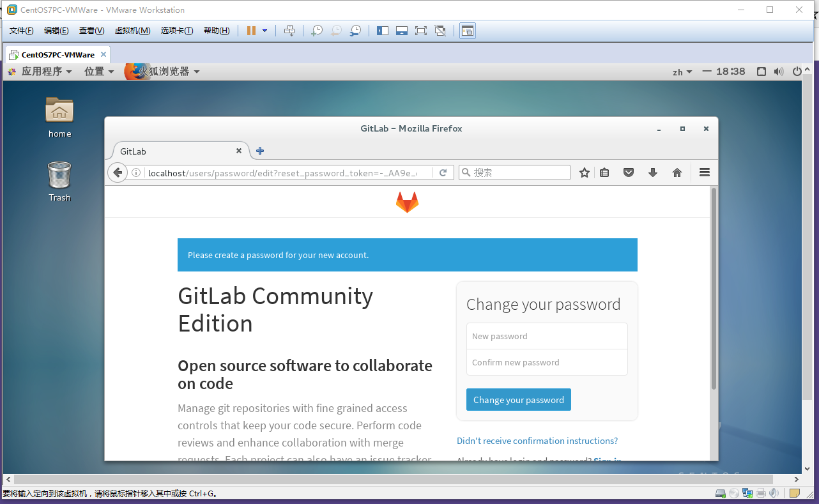Open the 选项卡(T) menu
The image size is (819, 504).
click(177, 31)
